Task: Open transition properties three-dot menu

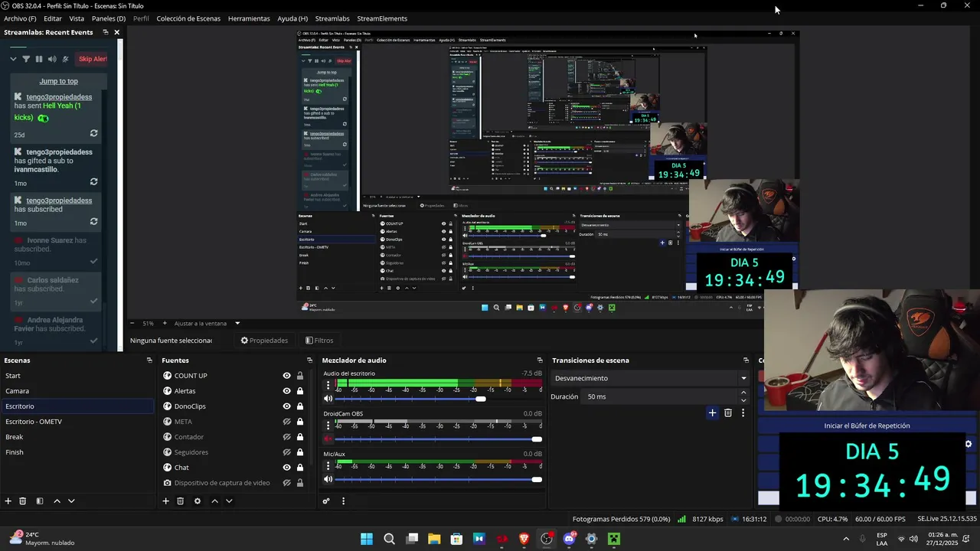Action: click(x=743, y=413)
